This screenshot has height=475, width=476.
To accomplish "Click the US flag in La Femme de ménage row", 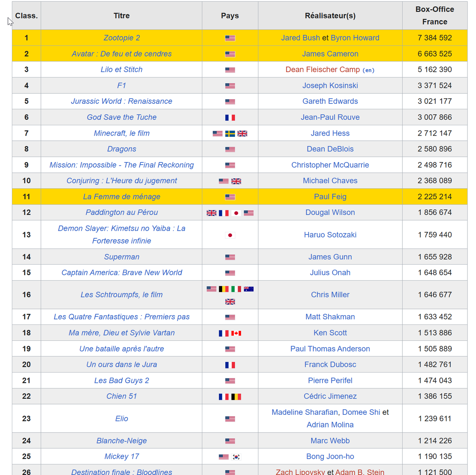I will tap(230, 197).
